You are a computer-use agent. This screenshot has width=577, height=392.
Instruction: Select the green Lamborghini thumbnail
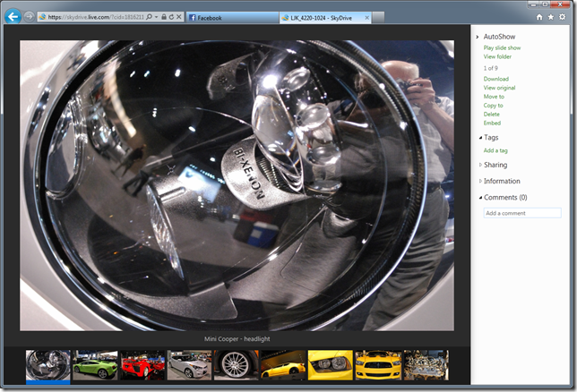[94, 365]
